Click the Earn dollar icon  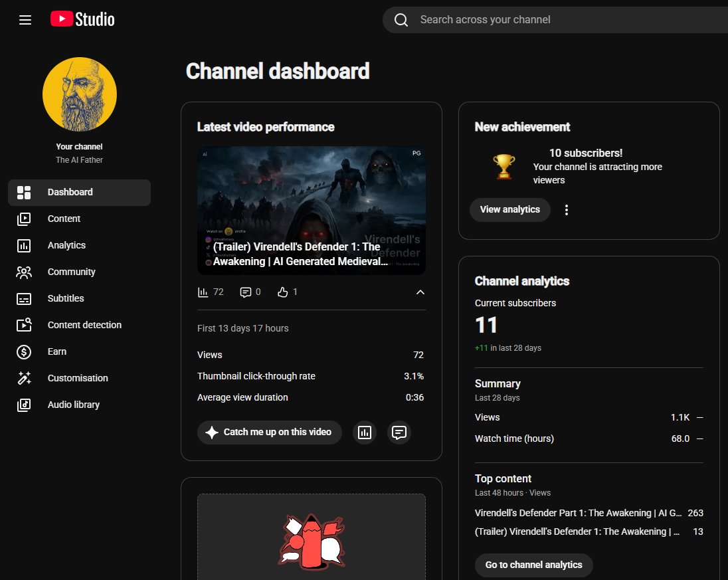[x=24, y=352]
